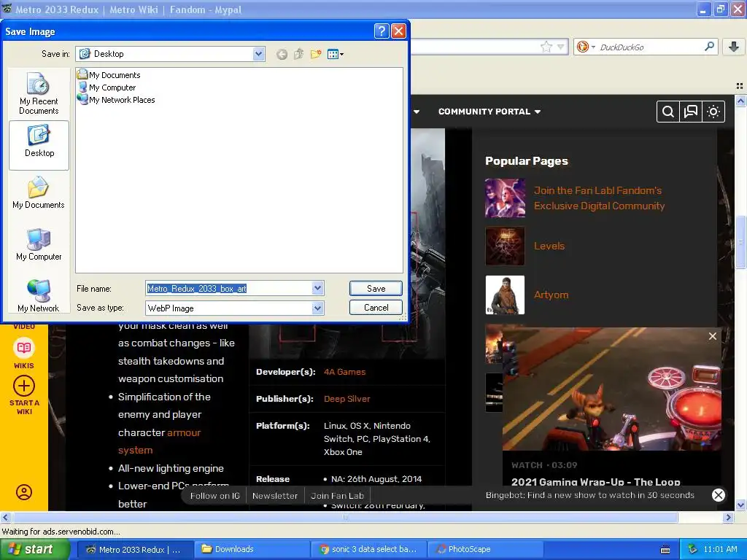Click Follow on IG button

click(214, 496)
